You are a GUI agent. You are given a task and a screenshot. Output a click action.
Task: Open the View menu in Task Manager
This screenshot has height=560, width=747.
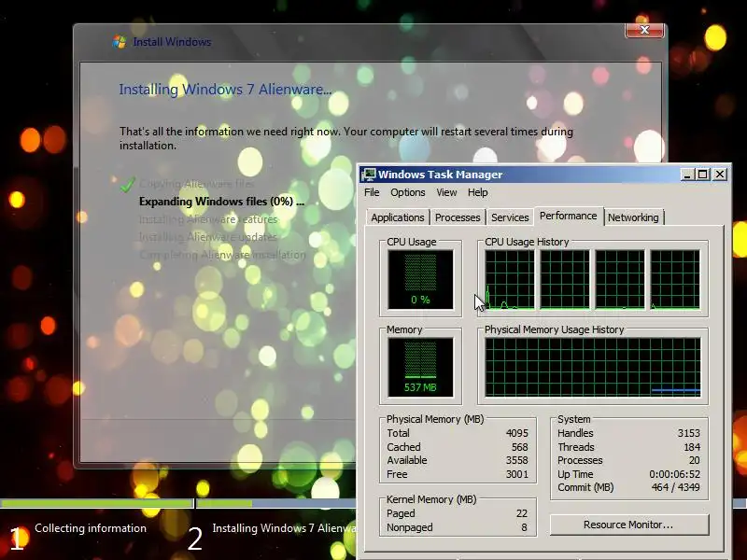446,192
